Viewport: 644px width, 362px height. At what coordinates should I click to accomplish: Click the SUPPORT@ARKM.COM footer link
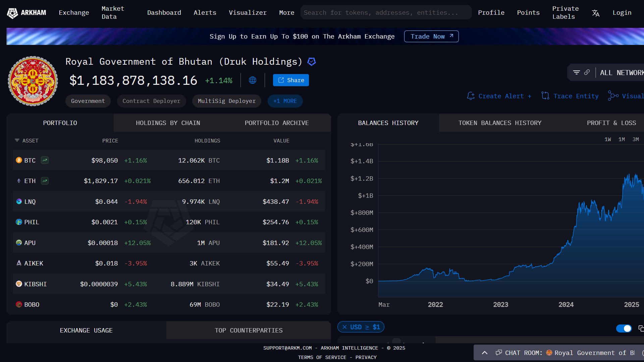click(287, 348)
